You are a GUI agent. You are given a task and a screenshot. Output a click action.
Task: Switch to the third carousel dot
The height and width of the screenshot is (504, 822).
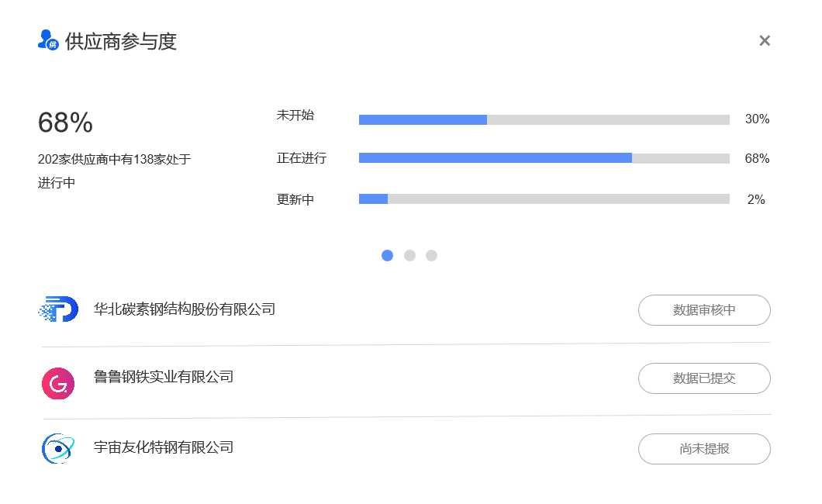[431, 255]
